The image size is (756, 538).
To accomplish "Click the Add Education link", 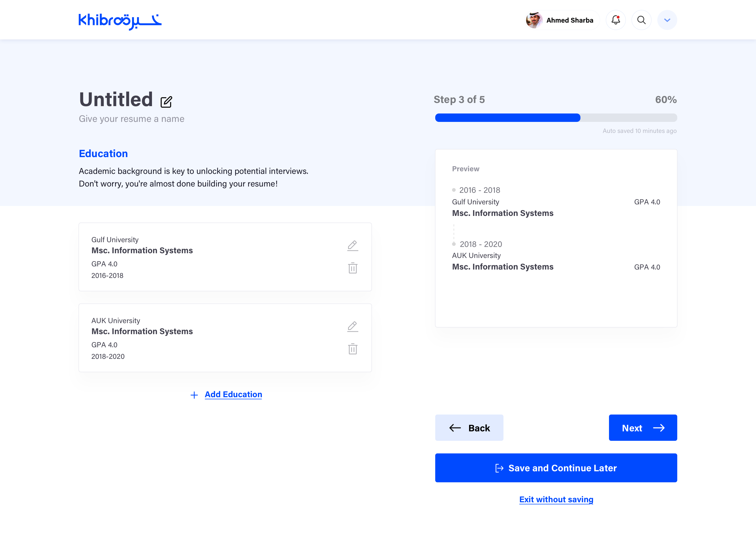I will click(x=233, y=394).
